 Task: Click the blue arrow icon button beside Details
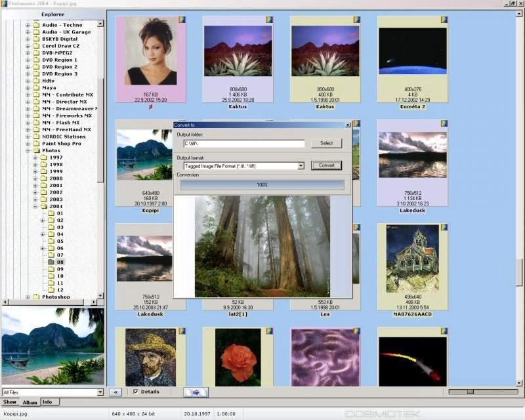(196, 392)
